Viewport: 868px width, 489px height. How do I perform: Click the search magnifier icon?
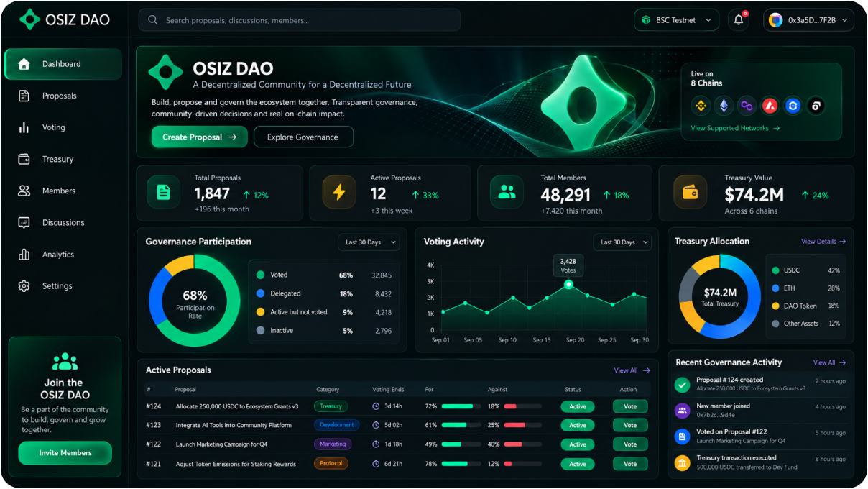point(152,20)
